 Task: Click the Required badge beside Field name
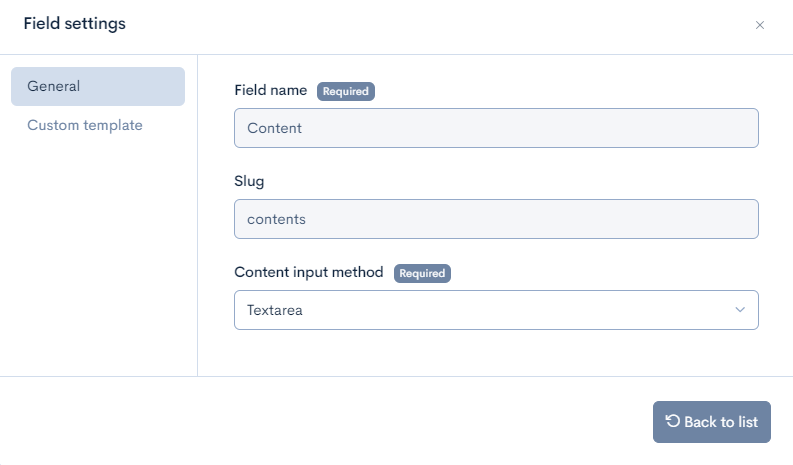click(x=346, y=91)
